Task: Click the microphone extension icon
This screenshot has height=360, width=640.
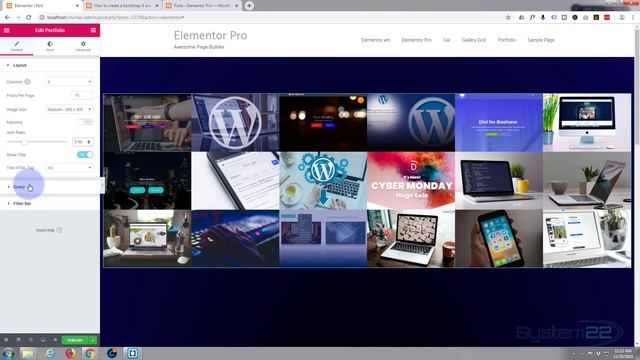Action: click(543, 18)
